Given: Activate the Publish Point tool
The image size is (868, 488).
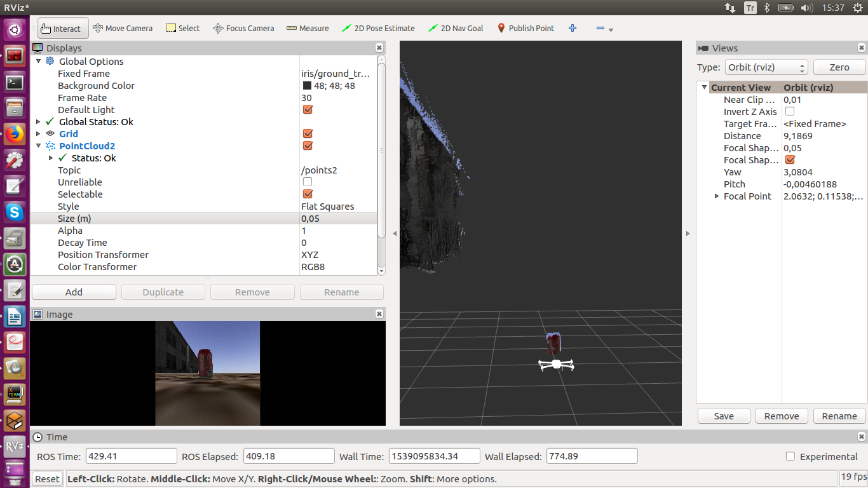Looking at the screenshot, I should [x=526, y=28].
